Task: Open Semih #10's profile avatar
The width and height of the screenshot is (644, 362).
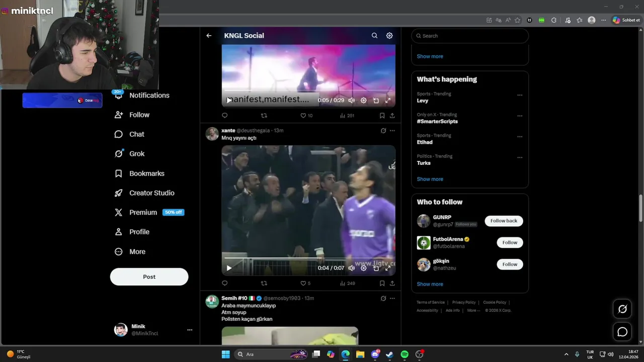Action: pyautogui.click(x=212, y=302)
